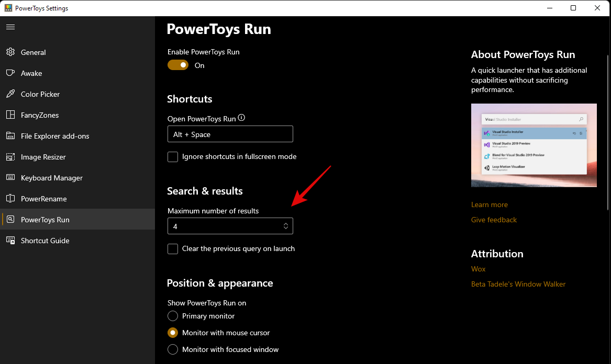Viewport: 611px width, 364px height.
Task: Select the Primary monitor radio button
Action: coord(173,316)
